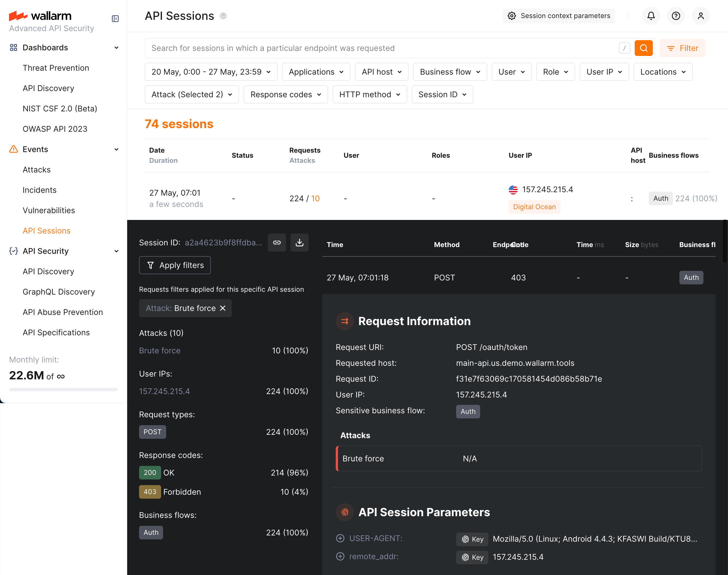728x575 pixels.
Task: Open the HTTP method dropdown
Action: coord(370,94)
